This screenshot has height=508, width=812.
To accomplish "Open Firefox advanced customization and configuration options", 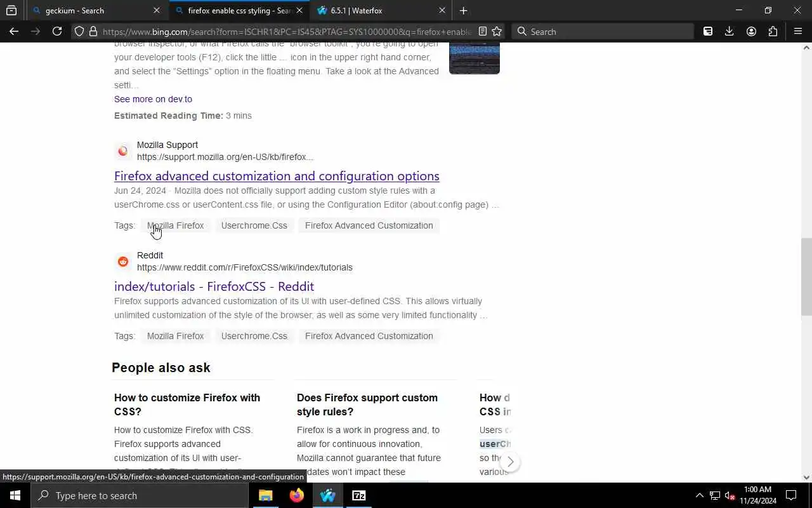I will [277, 176].
